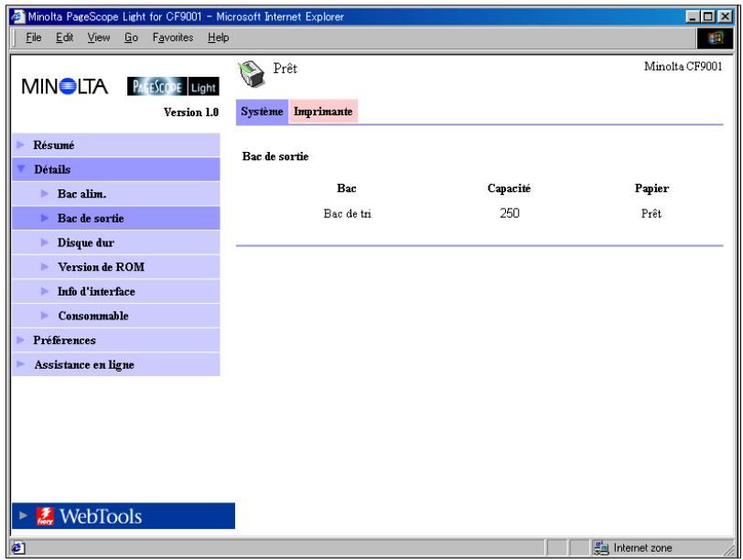The image size is (743, 560).
Task: Open the Go menu
Action: tap(131, 38)
